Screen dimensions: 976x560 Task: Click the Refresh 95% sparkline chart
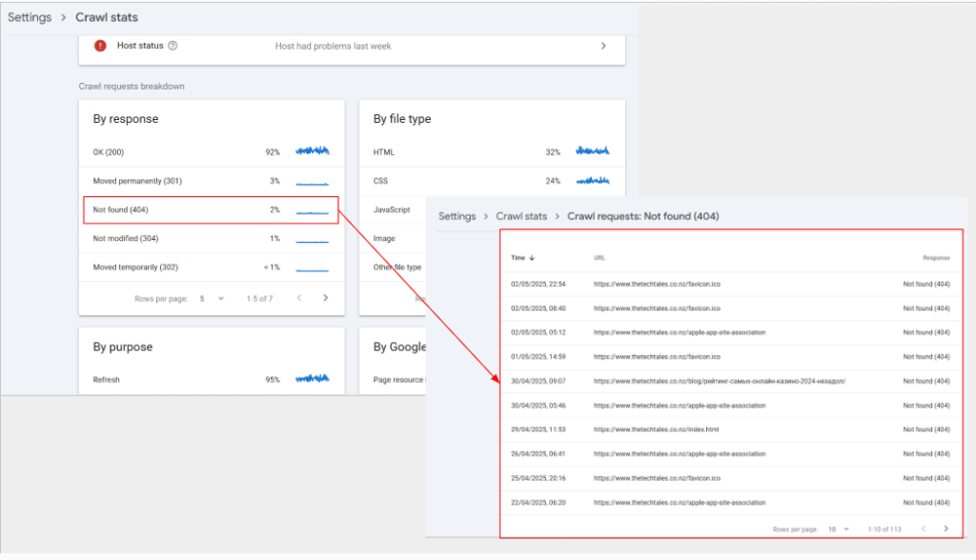(313, 378)
